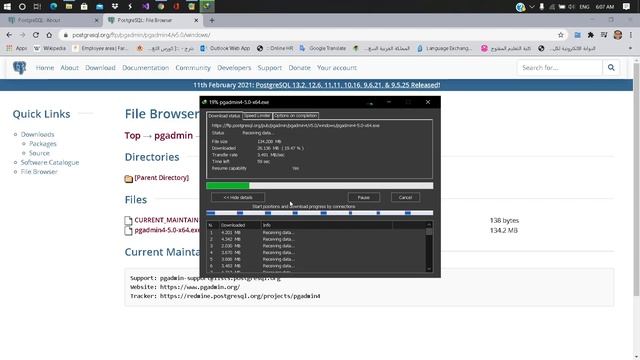
Task: Select the Download status tab
Action: (x=224, y=116)
